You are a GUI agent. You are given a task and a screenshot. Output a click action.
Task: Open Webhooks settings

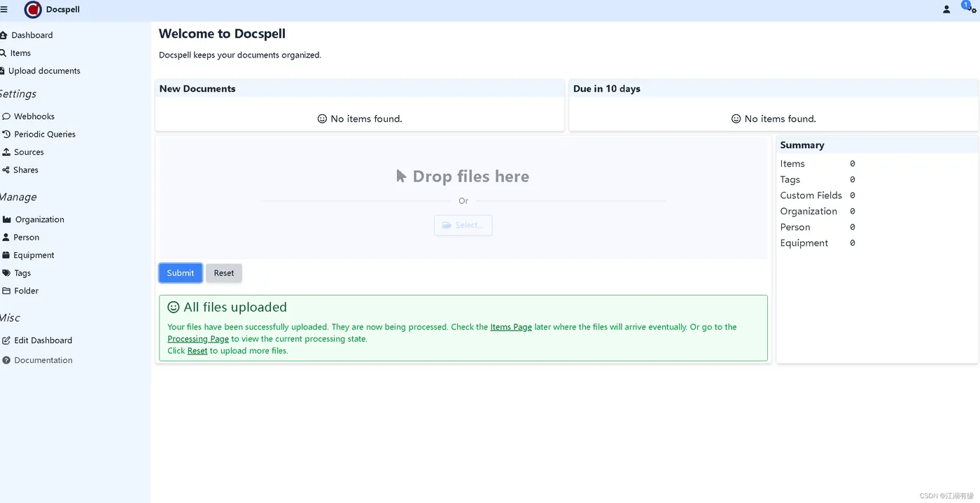coord(34,116)
